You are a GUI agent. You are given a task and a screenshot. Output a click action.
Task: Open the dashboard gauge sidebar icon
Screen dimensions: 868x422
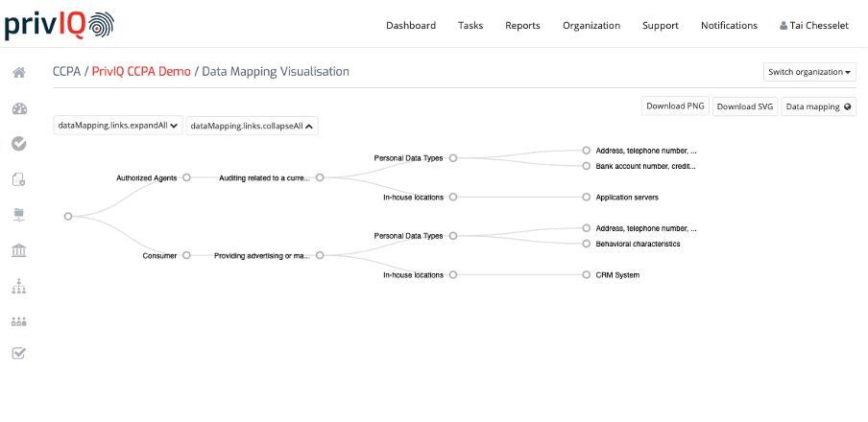19,108
